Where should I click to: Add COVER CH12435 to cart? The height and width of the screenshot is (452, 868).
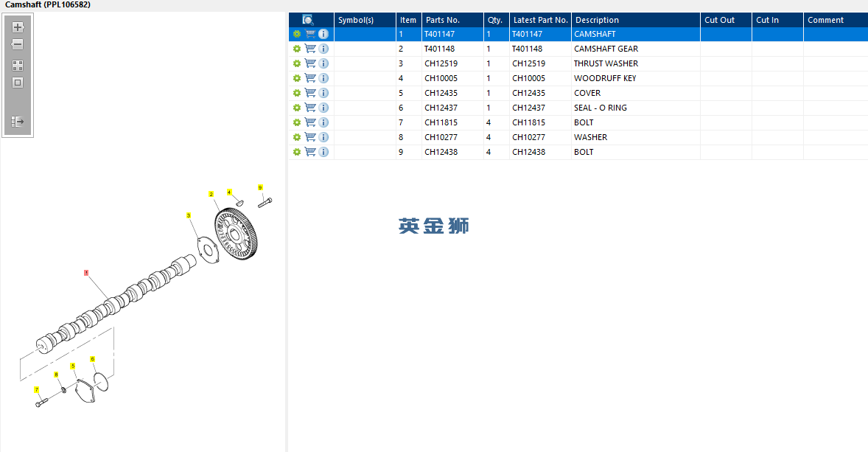(310, 93)
